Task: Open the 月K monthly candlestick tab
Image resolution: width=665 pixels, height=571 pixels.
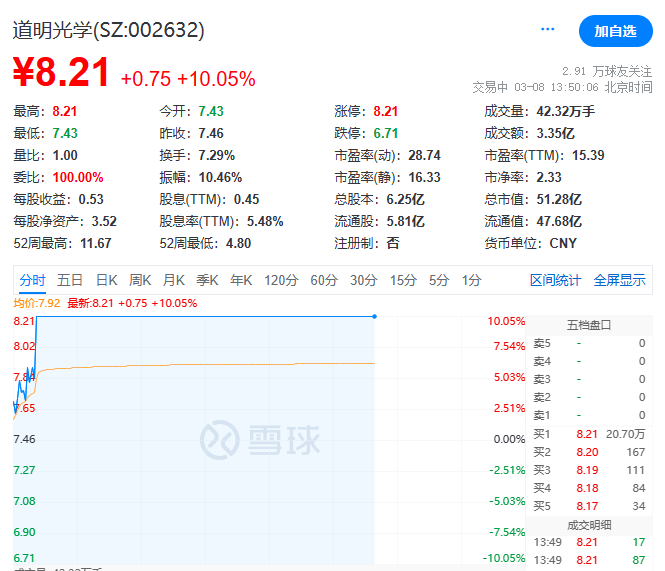Action: pos(173,280)
